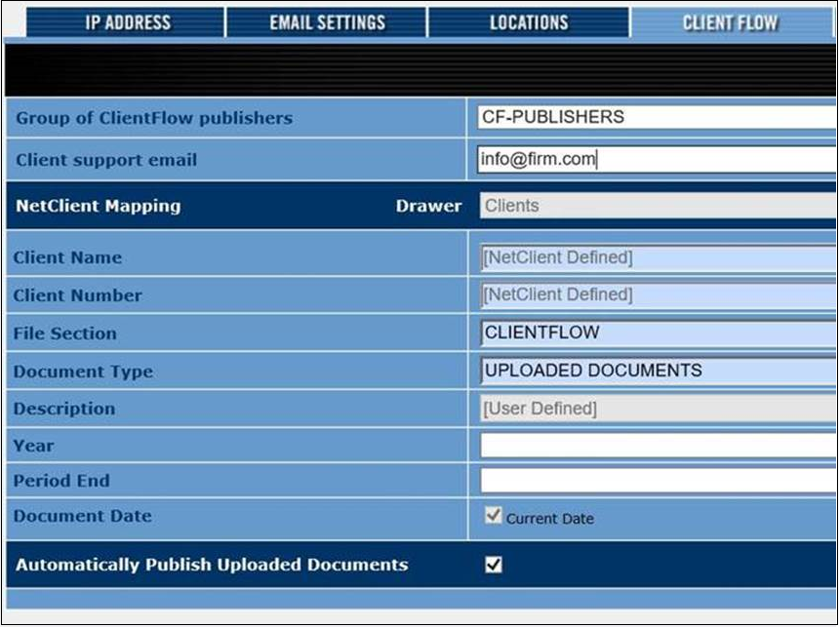Click the Drawer field showing Clients
This screenshot has width=840, height=627.
pyautogui.click(x=656, y=206)
